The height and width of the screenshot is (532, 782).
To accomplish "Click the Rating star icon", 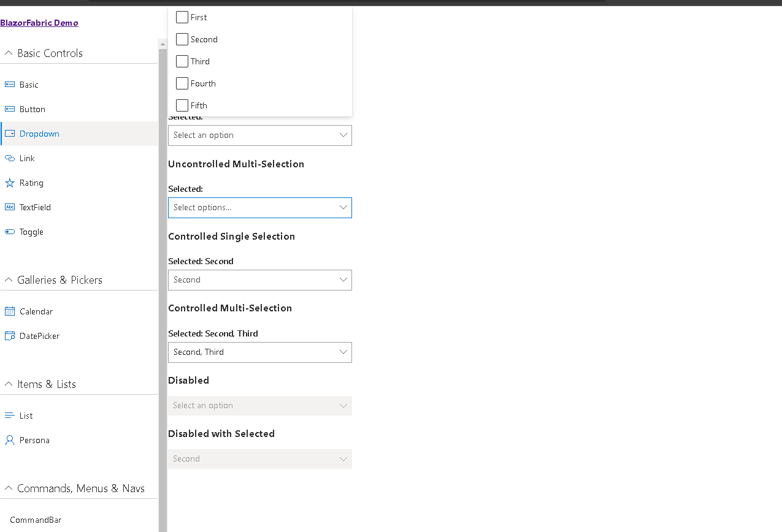I will (x=9, y=182).
